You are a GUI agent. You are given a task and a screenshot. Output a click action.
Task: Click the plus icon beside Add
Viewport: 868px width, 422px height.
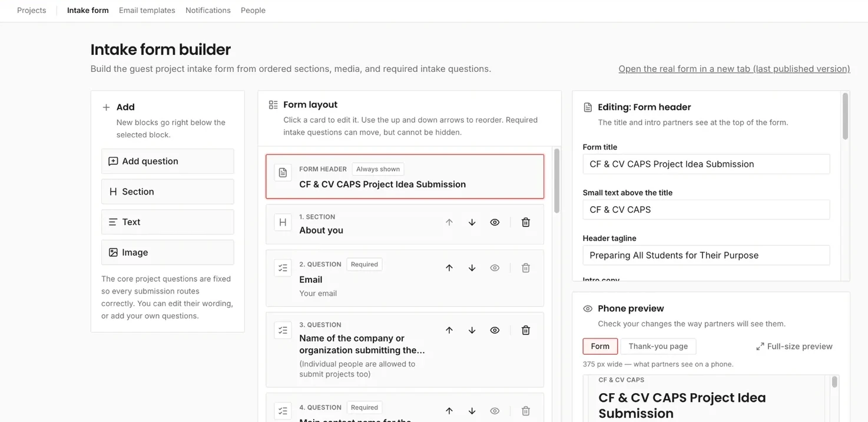click(x=106, y=107)
